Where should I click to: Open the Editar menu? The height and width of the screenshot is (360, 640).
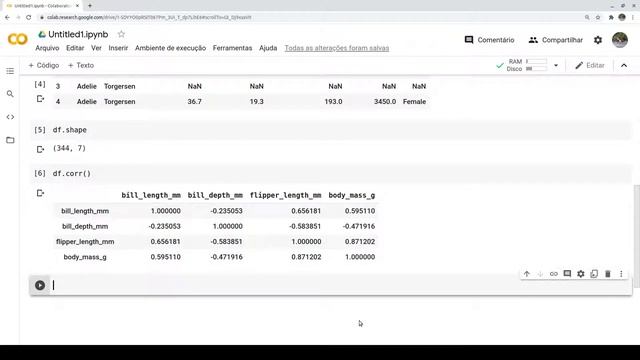[x=75, y=48]
